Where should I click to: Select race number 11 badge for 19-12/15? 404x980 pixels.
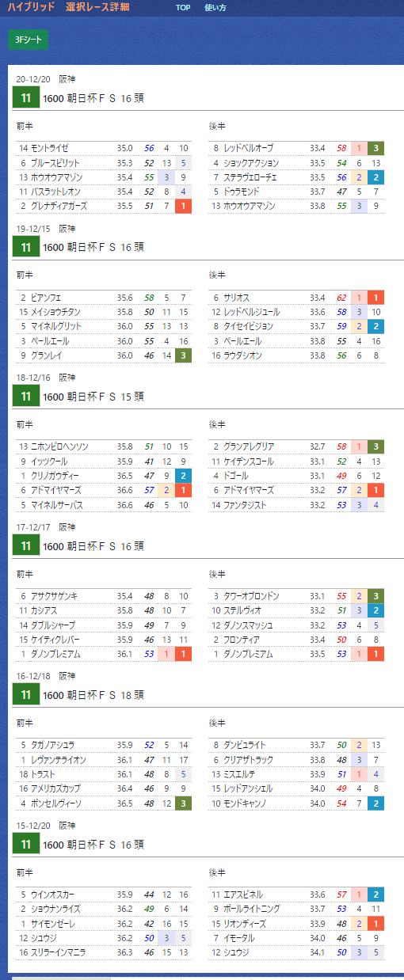(x=26, y=248)
